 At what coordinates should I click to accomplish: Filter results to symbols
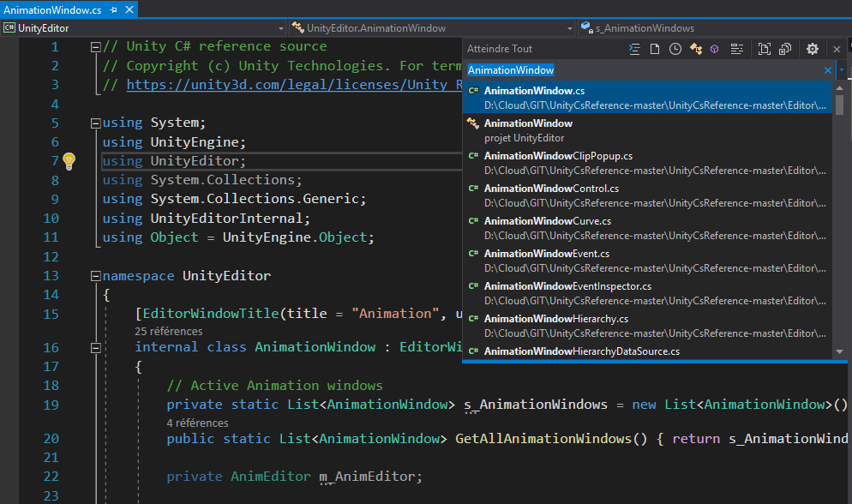737,49
